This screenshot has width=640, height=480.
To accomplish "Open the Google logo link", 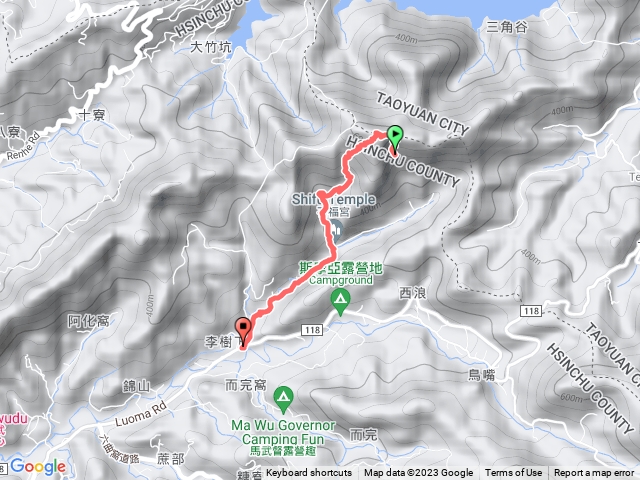I will pos(38,466).
